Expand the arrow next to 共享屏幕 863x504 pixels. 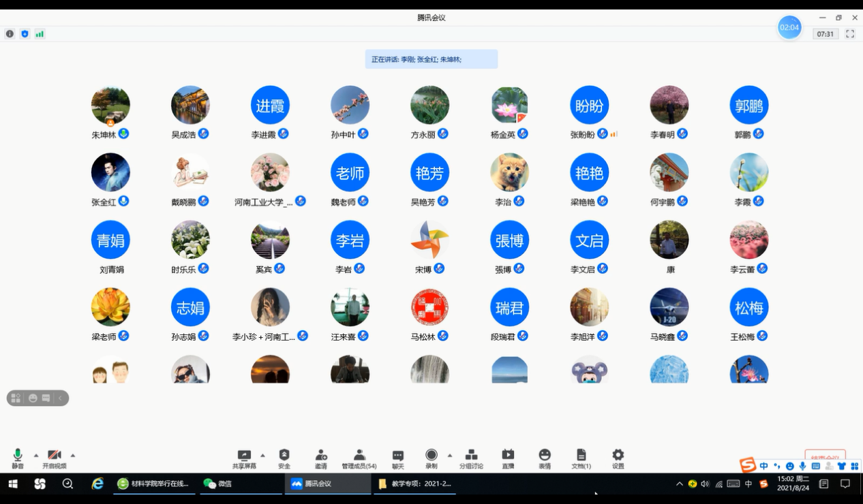point(262,455)
